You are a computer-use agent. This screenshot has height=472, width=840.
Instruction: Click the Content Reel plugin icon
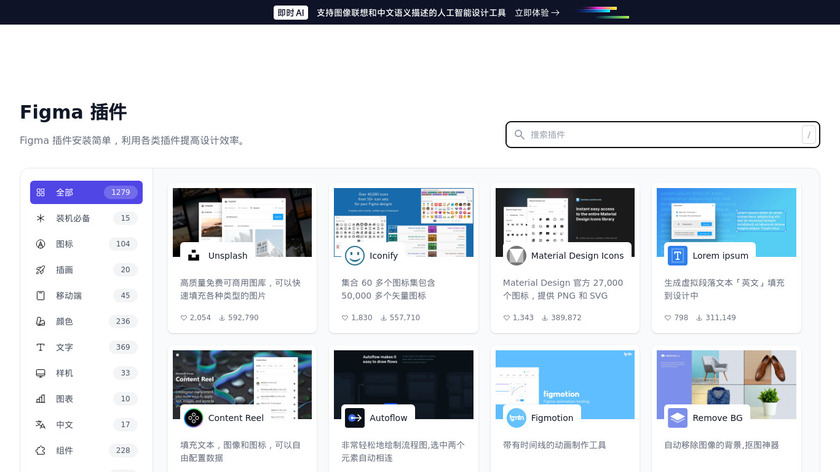(193, 418)
